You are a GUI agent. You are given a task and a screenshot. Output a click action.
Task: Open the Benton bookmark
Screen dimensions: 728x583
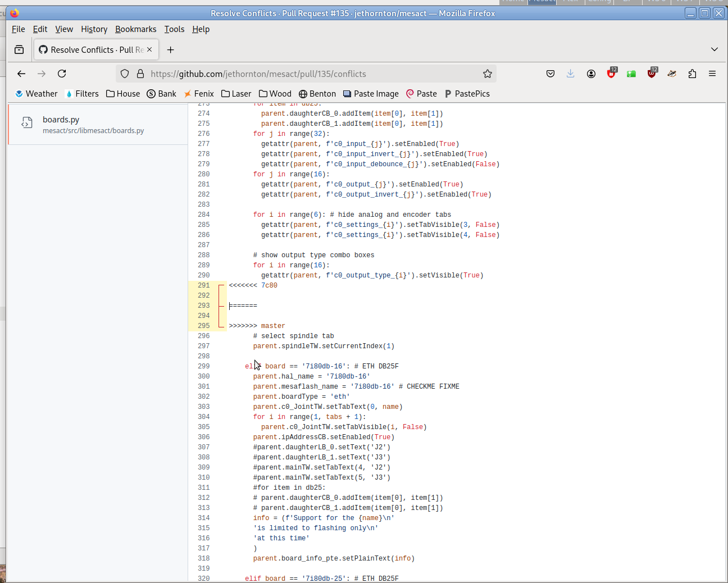click(x=317, y=94)
